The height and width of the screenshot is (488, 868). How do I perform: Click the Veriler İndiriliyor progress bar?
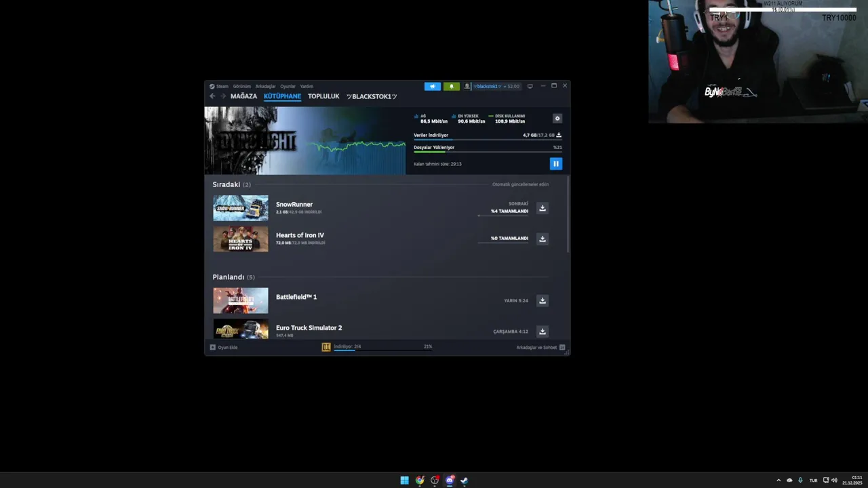488,140
